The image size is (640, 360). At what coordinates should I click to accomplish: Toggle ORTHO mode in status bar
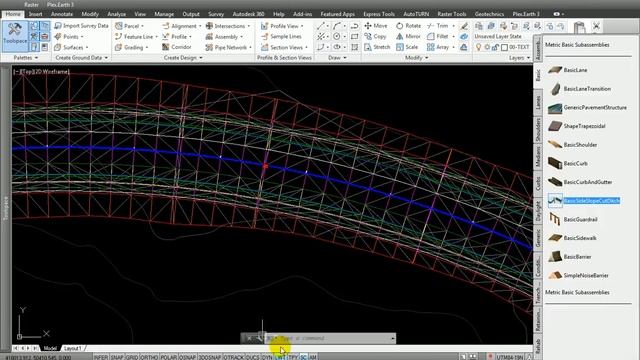coord(149,357)
